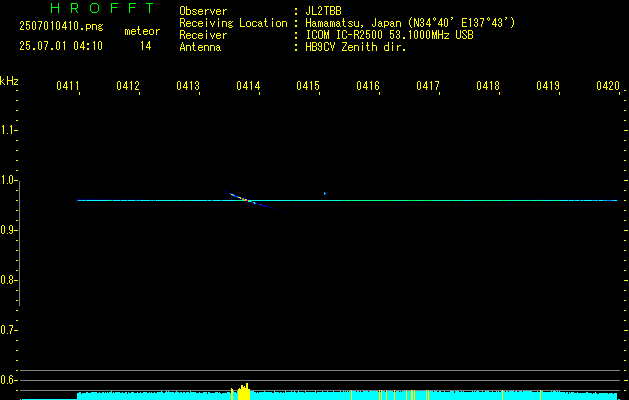The height and width of the screenshot is (400, 629).
Task: Click the 0420 time axis marker
Action: (608, 86)
